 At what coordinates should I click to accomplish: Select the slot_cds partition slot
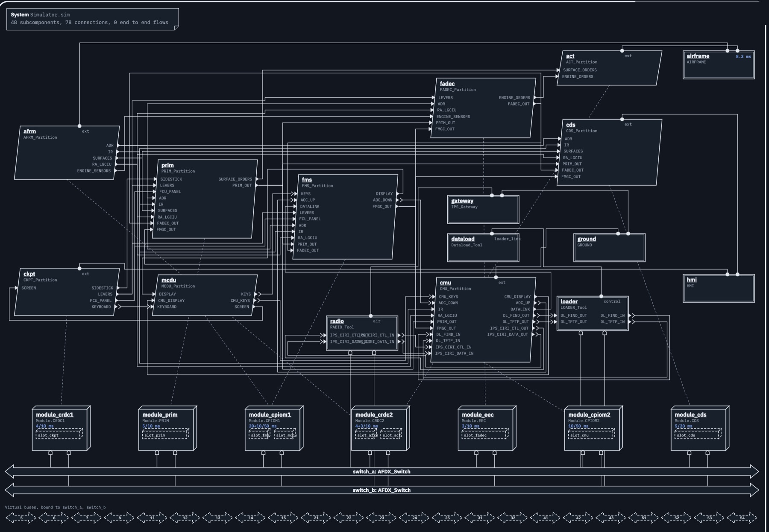pos(698,434)
